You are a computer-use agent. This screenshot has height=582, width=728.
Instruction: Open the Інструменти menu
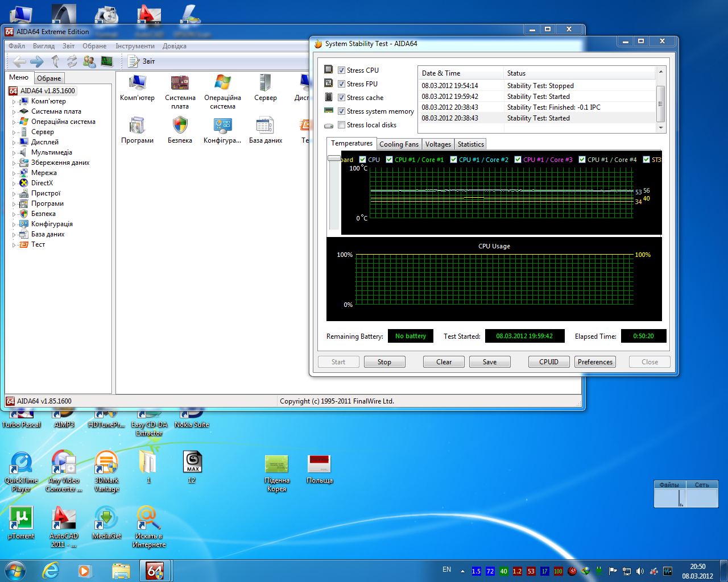(x=135, y=46)
